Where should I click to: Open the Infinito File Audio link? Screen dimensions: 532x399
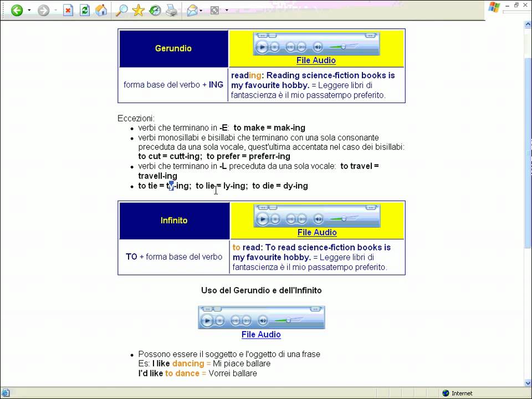(x=317, y=232)
